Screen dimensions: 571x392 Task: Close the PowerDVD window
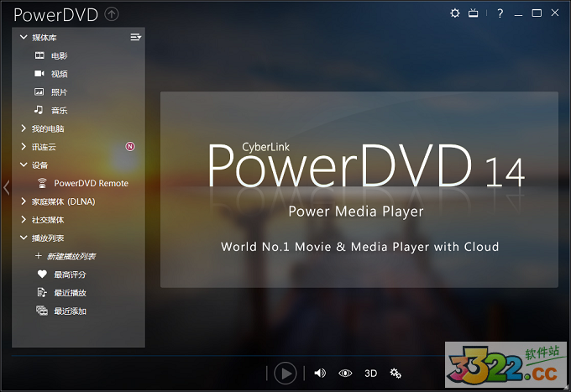coord(555,13)
